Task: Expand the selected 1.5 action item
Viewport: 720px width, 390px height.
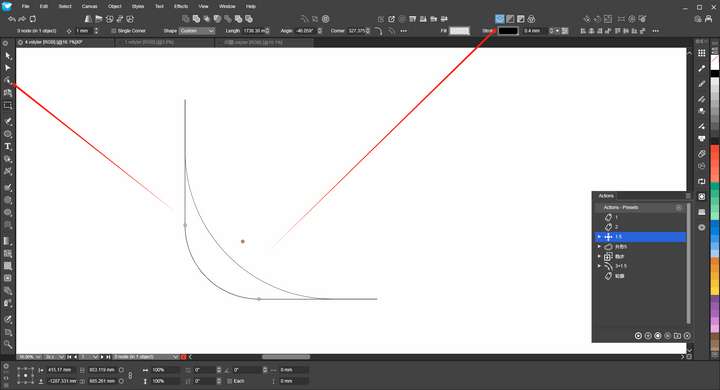Action: (599, 237)
